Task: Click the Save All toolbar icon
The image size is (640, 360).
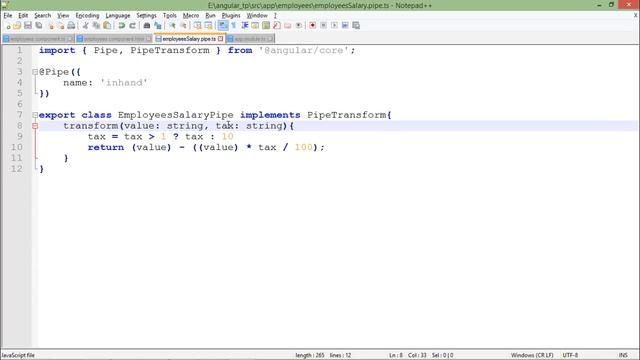Action: [x=39, y=26]
